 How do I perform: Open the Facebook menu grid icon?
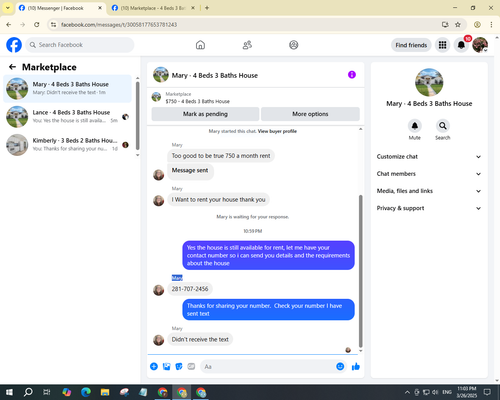(442, 45)
